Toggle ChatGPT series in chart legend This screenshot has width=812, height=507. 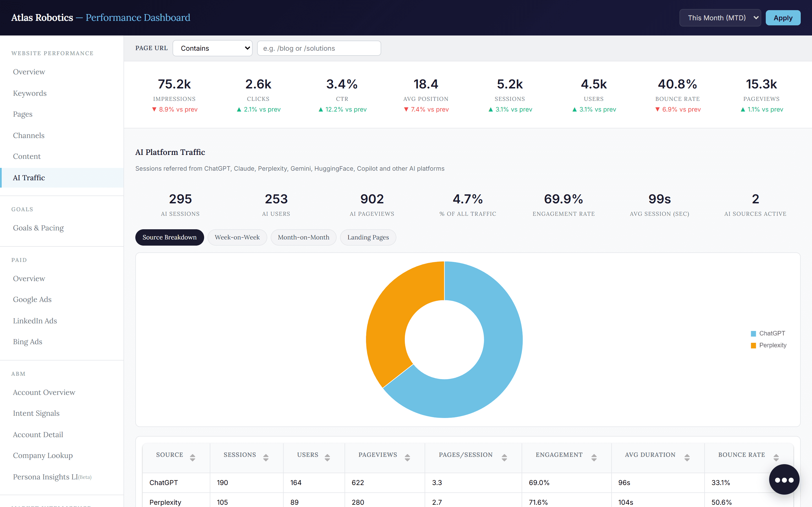click(x=768, y=333)
